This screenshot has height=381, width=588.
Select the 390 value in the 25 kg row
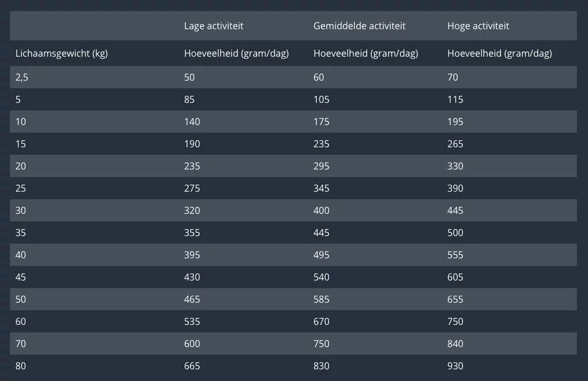point(455,188)
